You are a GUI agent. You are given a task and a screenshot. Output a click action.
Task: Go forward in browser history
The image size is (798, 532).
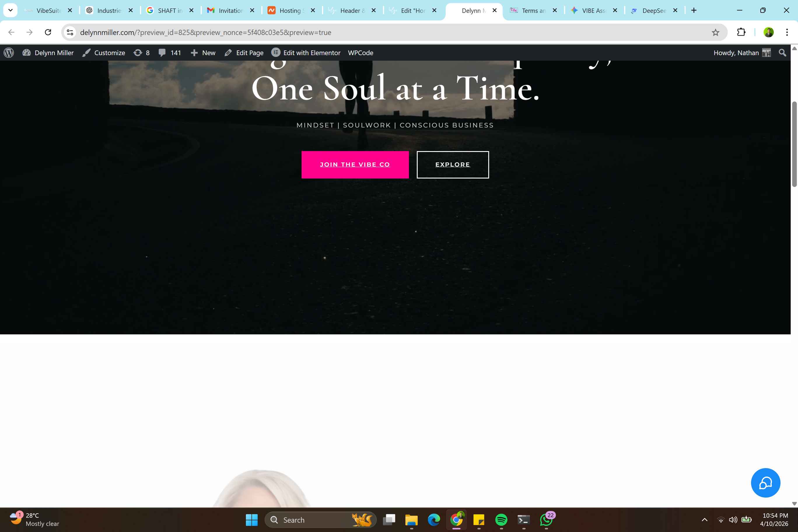(29, 32)
